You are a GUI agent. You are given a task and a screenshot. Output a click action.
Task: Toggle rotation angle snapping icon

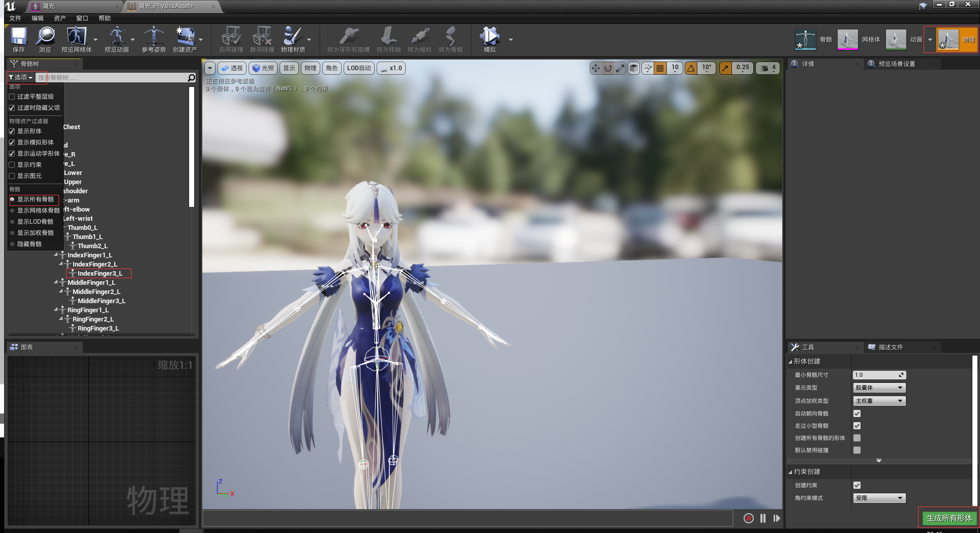point(691,68)
